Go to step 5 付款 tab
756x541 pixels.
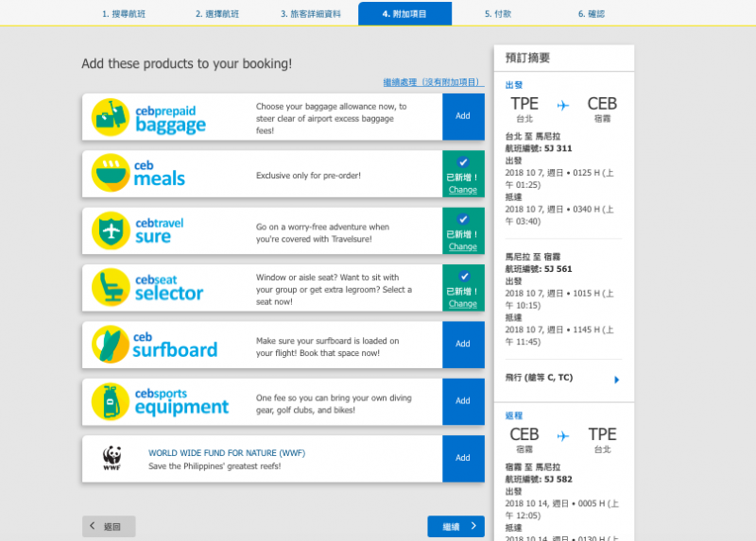tap(498, 14)
